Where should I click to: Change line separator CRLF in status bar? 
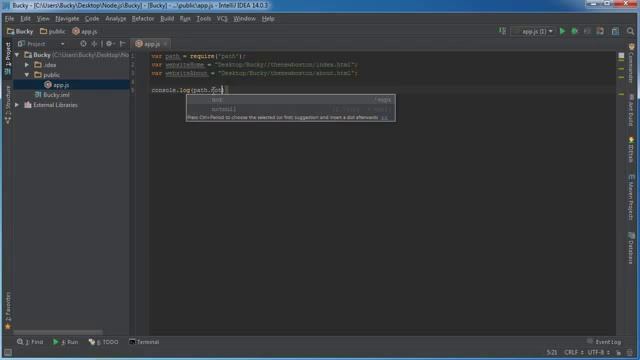(573, 353)
